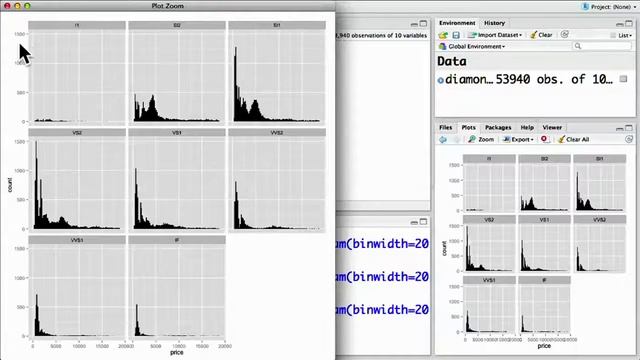This screenshot has height=360, width=640.
Task: Open the Packages tab
Action: pos(498,127)
